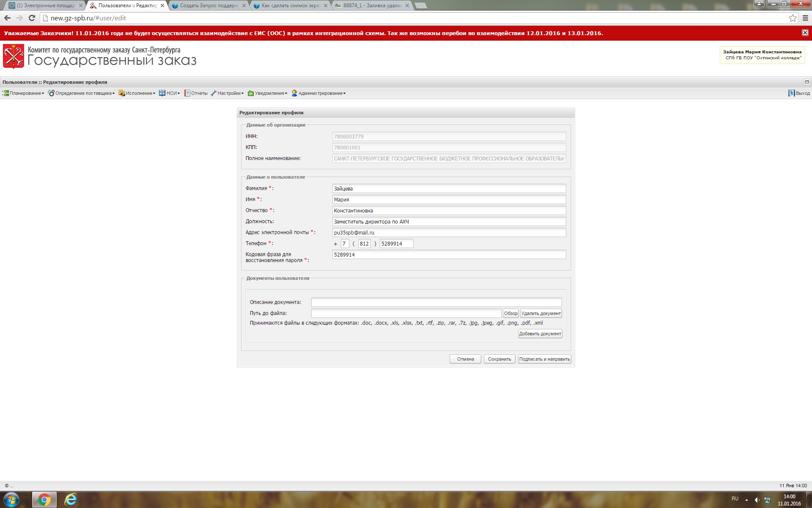Close the red announcement banner
Image resolution: width=812 pixels, height=508 pixels.
[x=805, y=33]
